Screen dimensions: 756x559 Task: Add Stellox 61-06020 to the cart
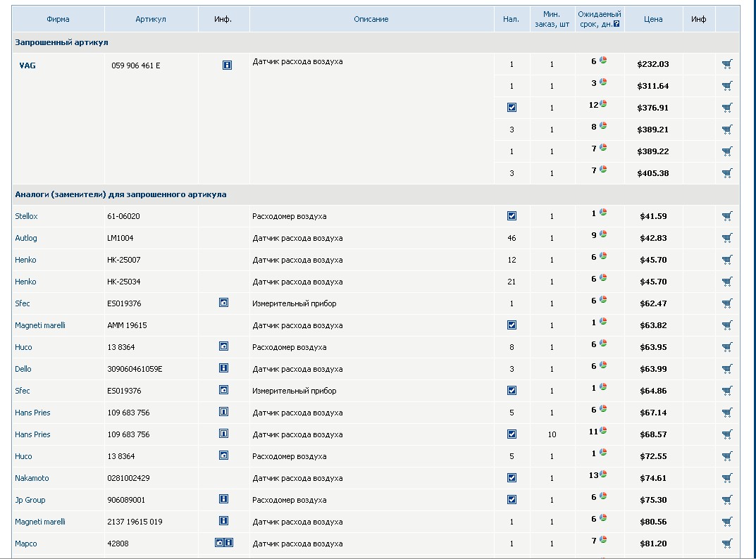coord(727,216)
